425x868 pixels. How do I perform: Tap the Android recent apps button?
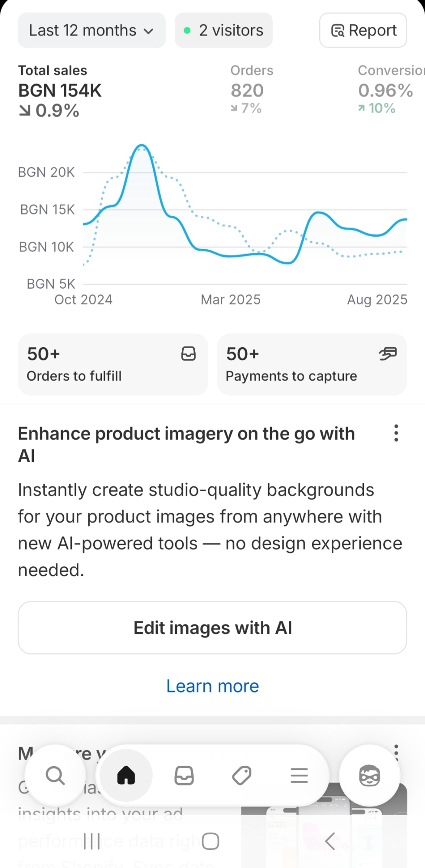point(92,841)
